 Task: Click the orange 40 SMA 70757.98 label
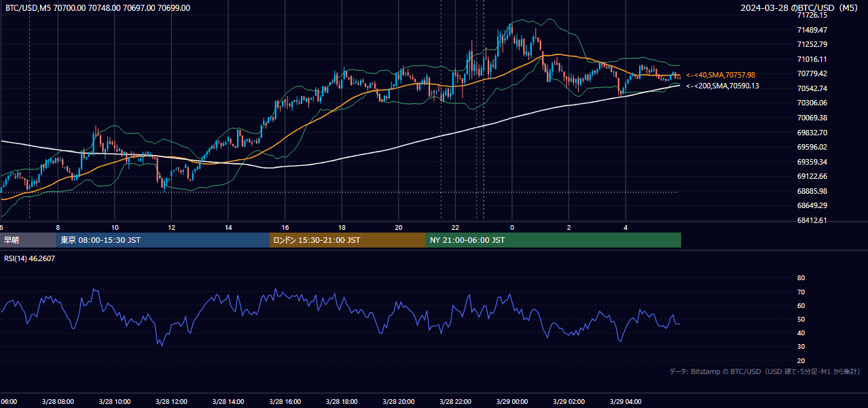(721, 75)
